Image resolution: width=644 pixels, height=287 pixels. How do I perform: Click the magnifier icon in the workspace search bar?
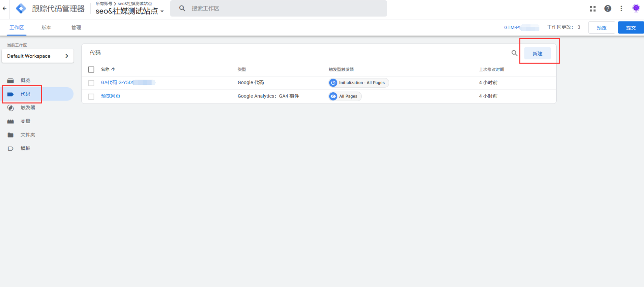point(182,8)
